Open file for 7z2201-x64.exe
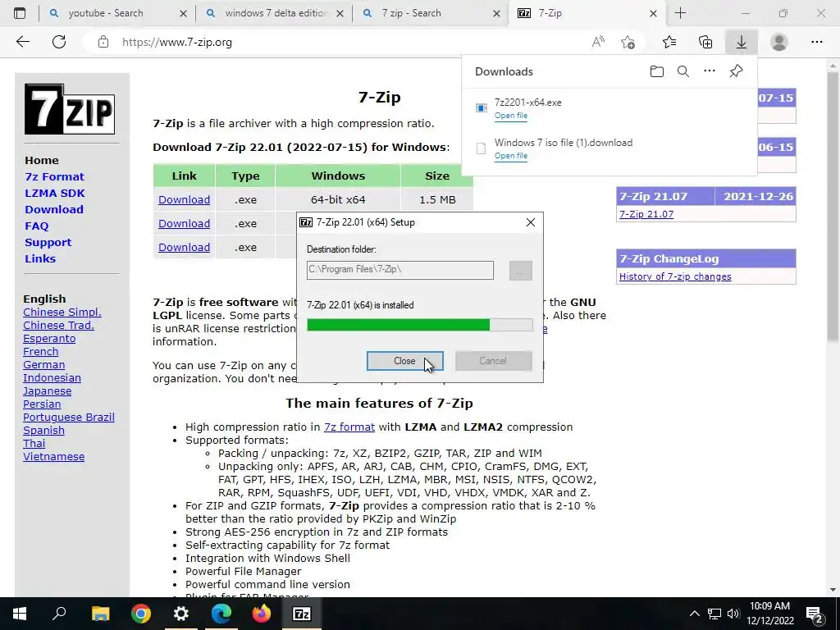 [510, 116]
